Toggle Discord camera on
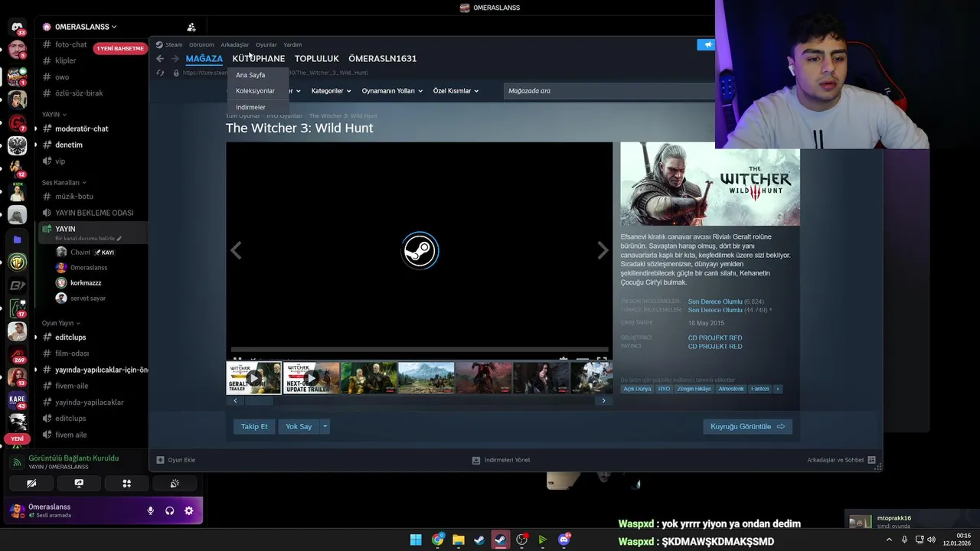980x551 pixels. (x=31, y=484)
